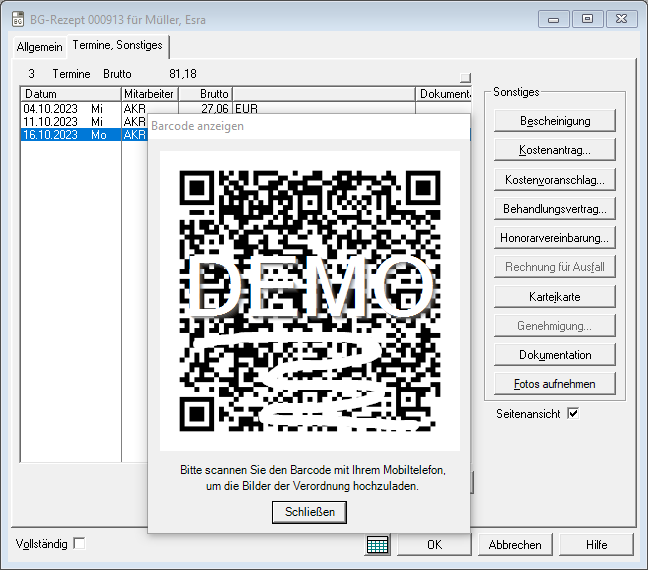Switch to the Allgemein tab
Viewport: 648px width, 570px height.
[x=40, y=47]
